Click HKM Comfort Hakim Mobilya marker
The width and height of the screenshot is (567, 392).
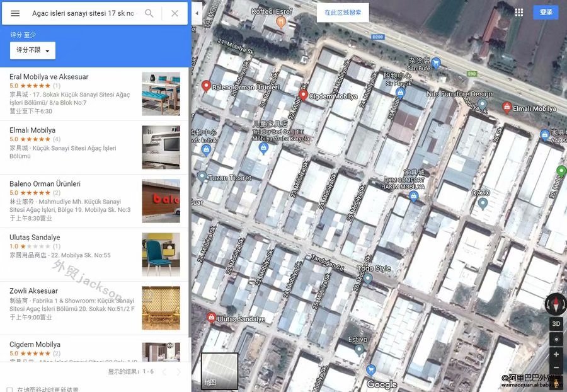point(414,197)
